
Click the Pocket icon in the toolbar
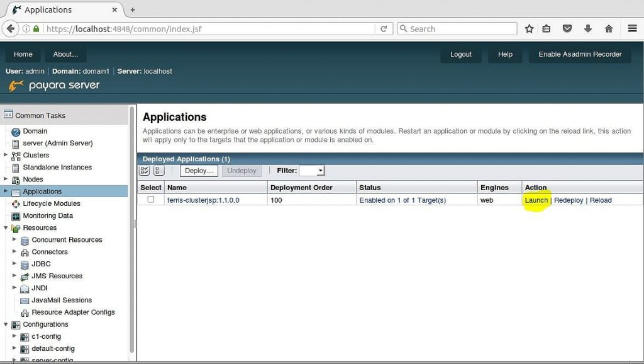click(567, 29)
